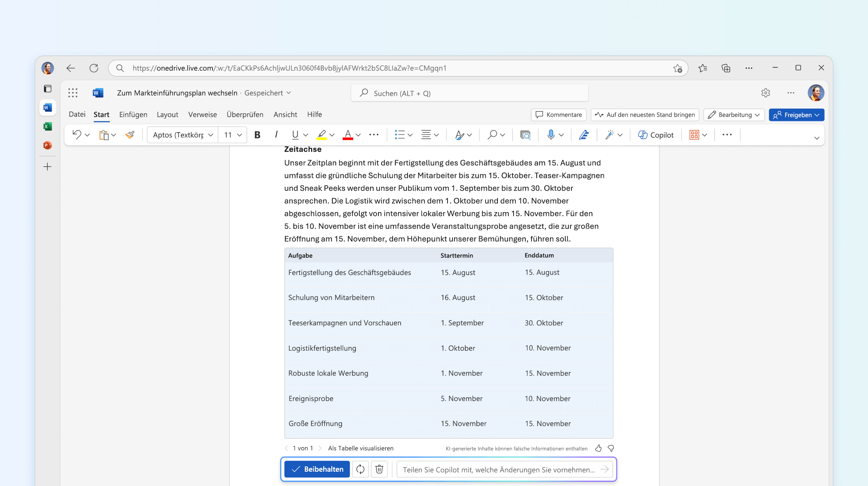Click Beibehalten to keep the table

317,469
